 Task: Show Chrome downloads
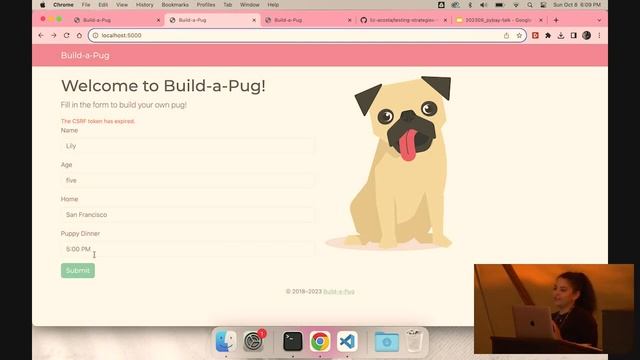pyautogui.click(x=561, y=36)
